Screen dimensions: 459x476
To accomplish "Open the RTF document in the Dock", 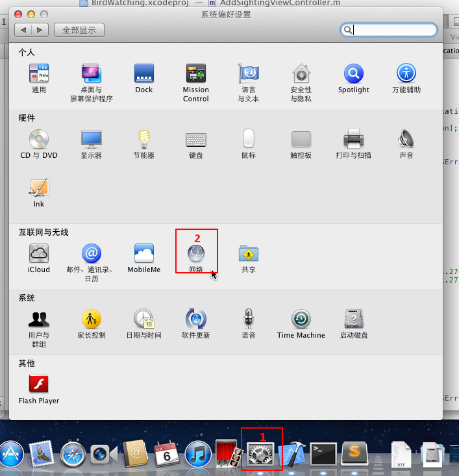I will click(x=401, y=455).
